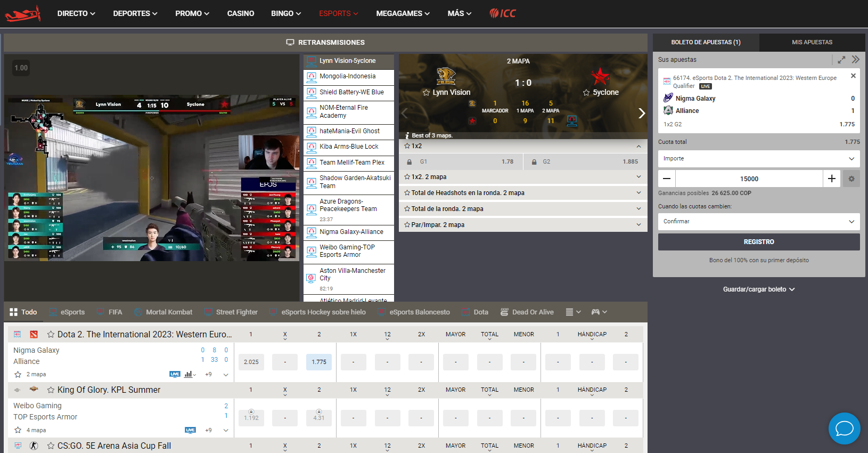This screenshot has height=453, width=868.
Task: Edit the stake amount field 15000
Action: [749, 179]
